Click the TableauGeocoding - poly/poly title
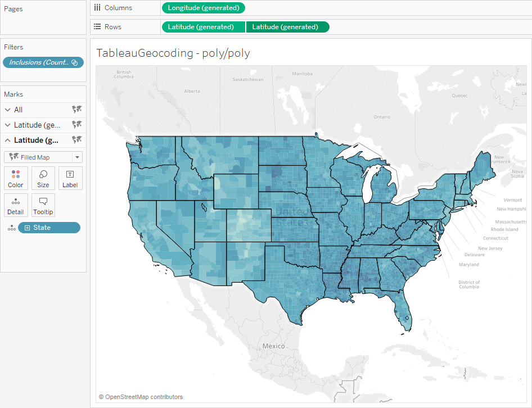 173,53
